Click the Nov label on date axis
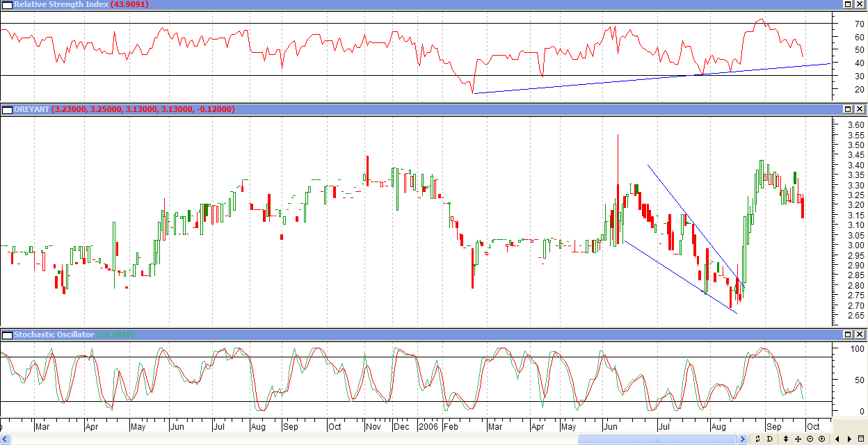Screen dimensions: 868x445 pyautogui.click(x=373, y=426)
